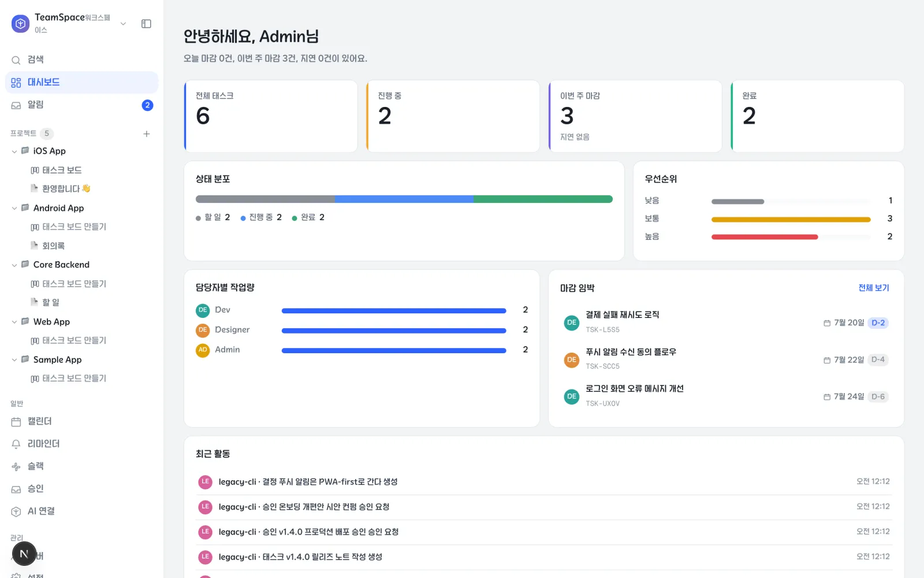Open the workspace switcher dropdown chevron
This screenshot has width=924, height=578.
pyautogui.click(x=123, y=24)
